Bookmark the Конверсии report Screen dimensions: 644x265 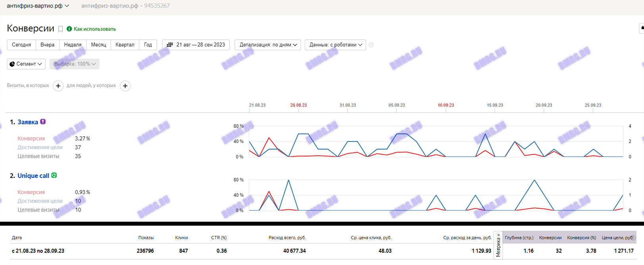point(60,29)
